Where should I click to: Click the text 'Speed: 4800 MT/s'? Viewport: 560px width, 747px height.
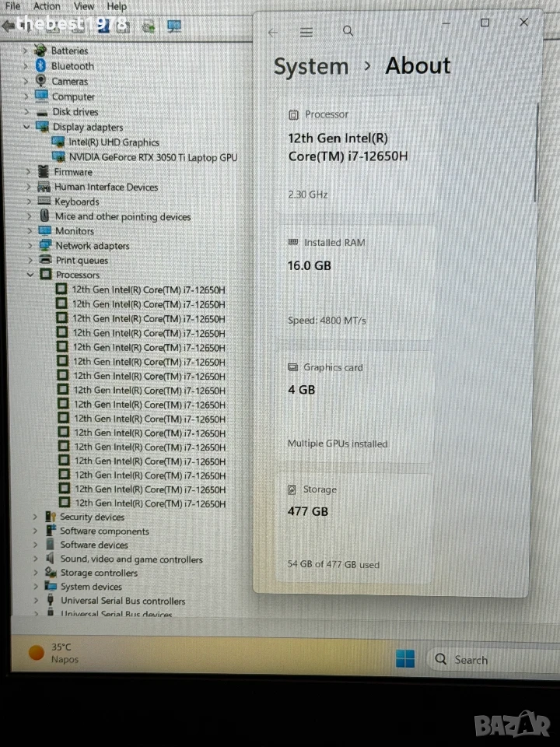[x=327, y=321]
